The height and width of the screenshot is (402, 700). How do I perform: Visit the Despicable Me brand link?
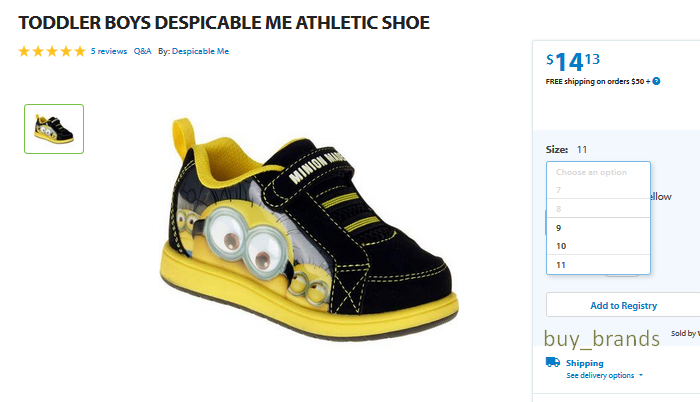[200, 51]
